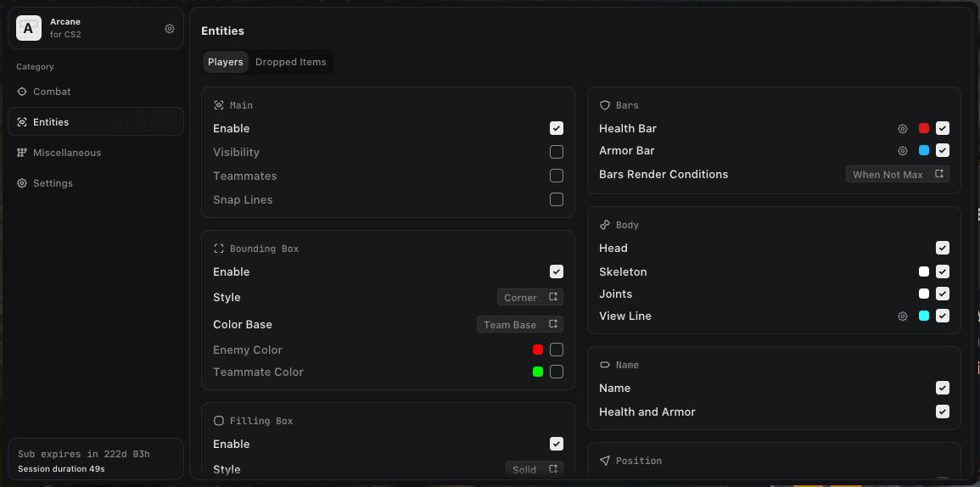Click the Arcane logo icon
Viewport: 980px width, 487px height.
(x=29, y=29)
